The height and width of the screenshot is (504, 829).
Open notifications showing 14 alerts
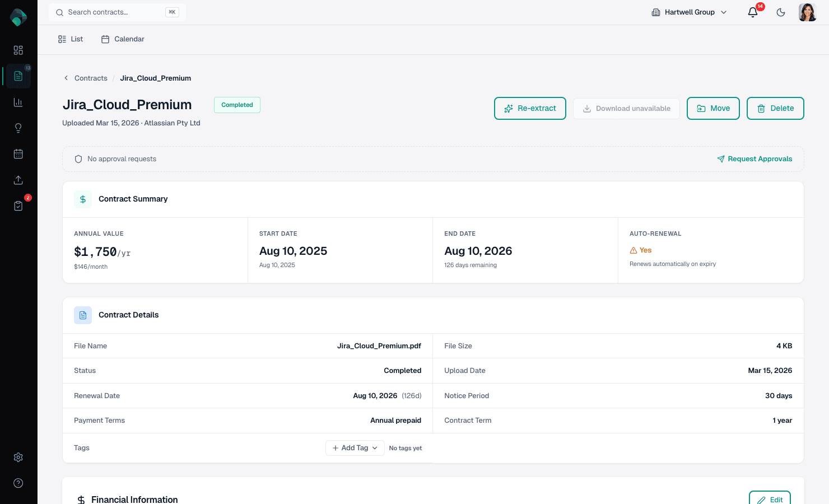(753, 12)
